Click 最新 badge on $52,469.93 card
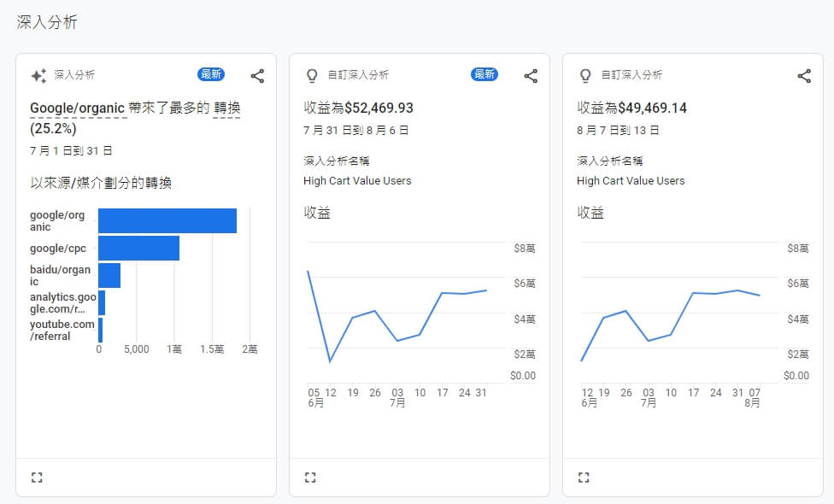Viewport: 834px width, 504px height. click(x=485, y=74)
